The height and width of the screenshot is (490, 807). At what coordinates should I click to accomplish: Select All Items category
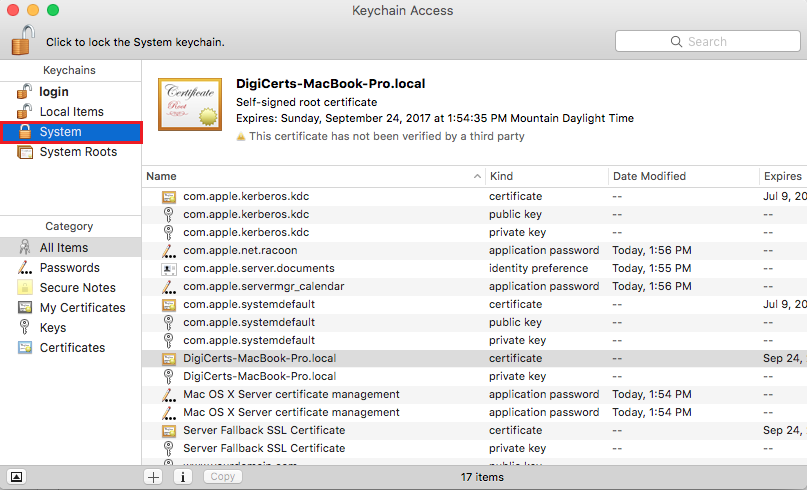[64, 248]
